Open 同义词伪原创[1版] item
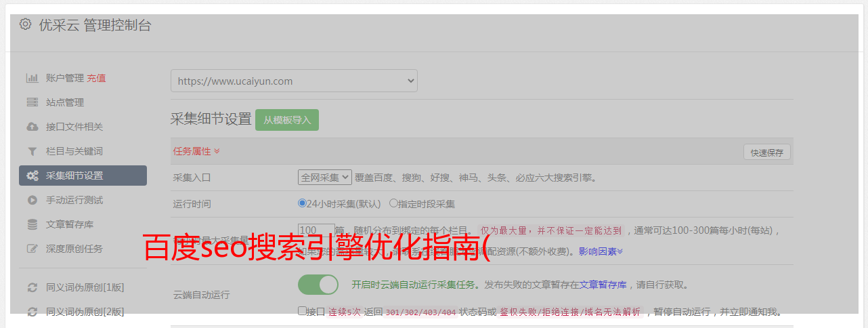The width and height of the screenshot is (868, 328). click(85, 287)
